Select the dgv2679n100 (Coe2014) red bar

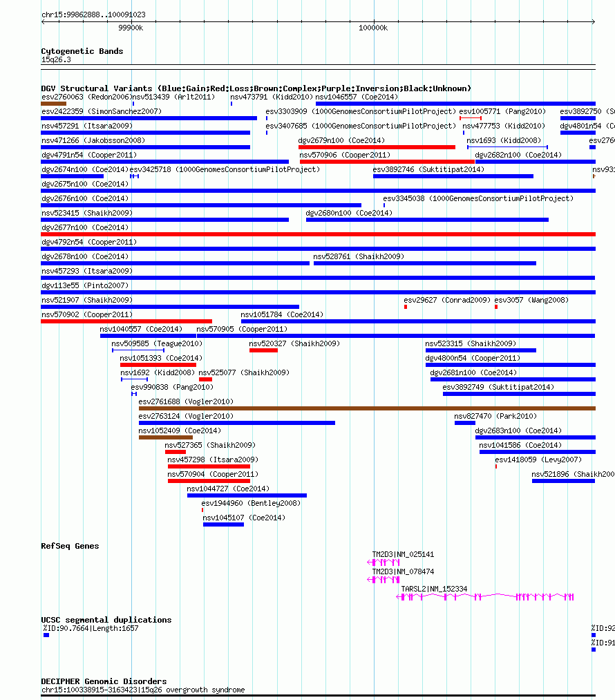point(377,147)
